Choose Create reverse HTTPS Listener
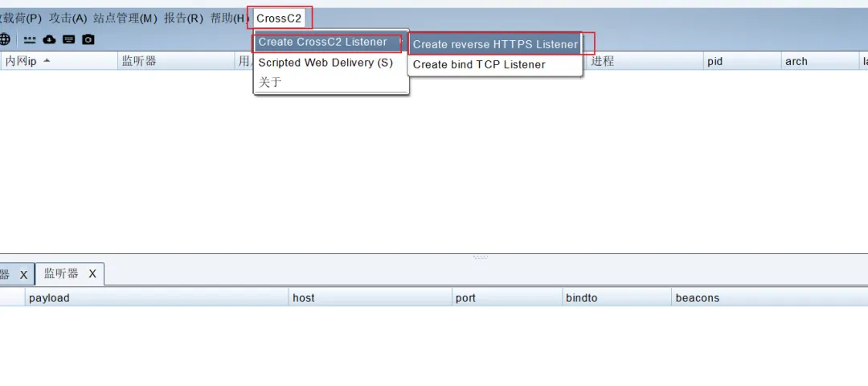 (495, 44)
